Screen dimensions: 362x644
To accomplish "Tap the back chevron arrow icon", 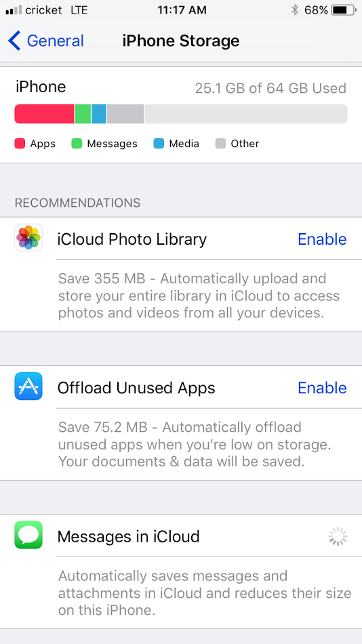I will click(x=14, y=41).
